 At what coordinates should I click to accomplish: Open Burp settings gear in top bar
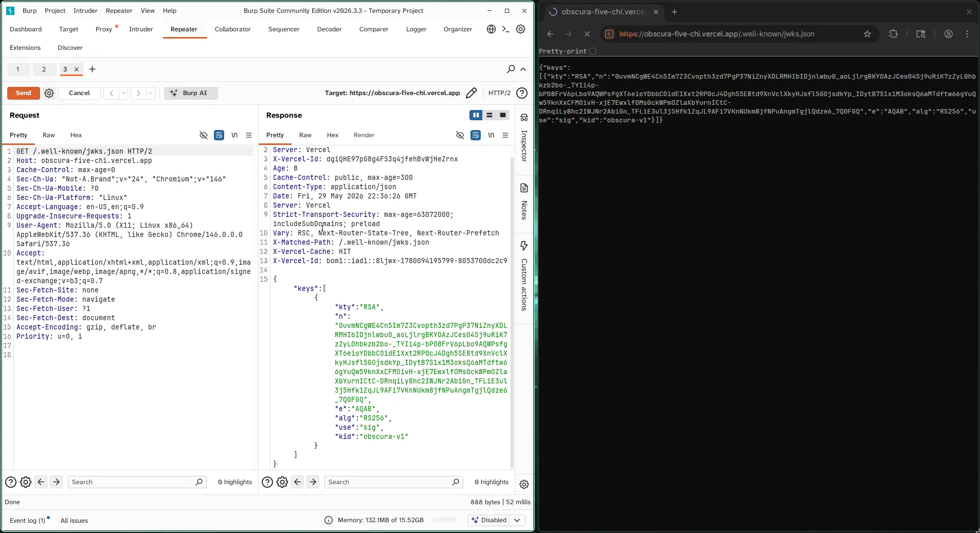(520, 29)
